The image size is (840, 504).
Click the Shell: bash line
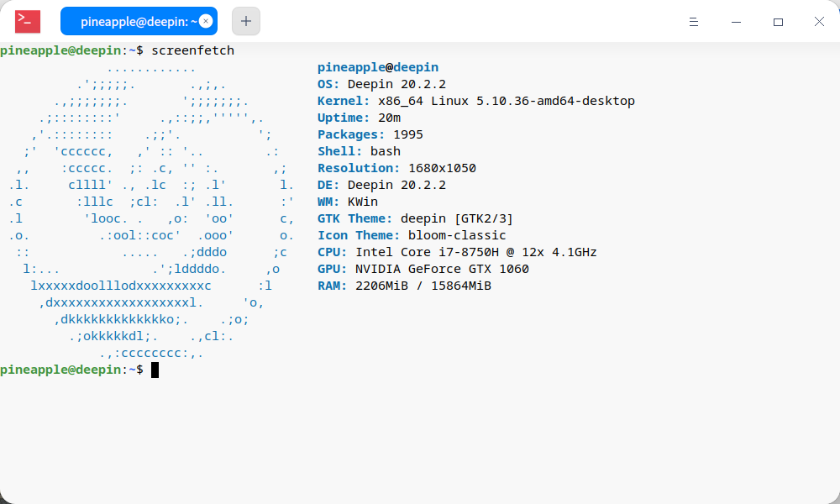point(359,151)
